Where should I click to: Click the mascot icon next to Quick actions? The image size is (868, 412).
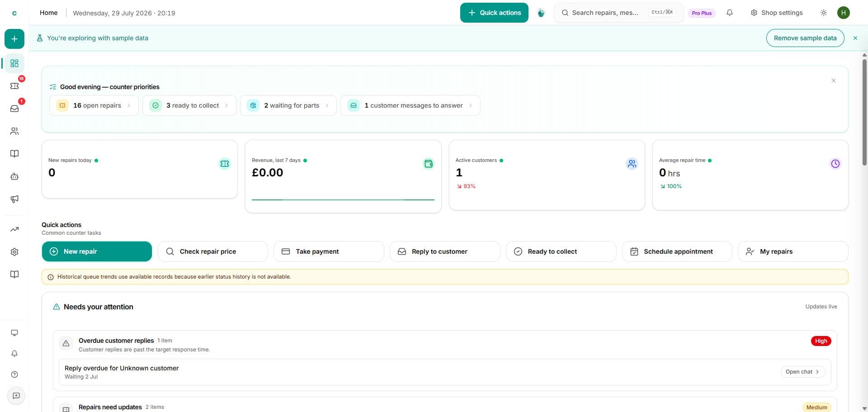coord(541,13)
